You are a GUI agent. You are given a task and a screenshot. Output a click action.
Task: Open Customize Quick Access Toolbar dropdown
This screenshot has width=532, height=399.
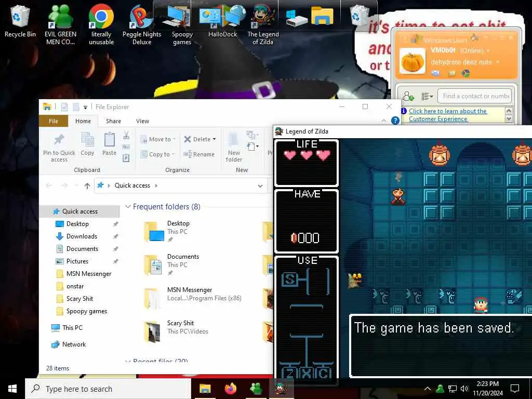[x=86, y=107]
